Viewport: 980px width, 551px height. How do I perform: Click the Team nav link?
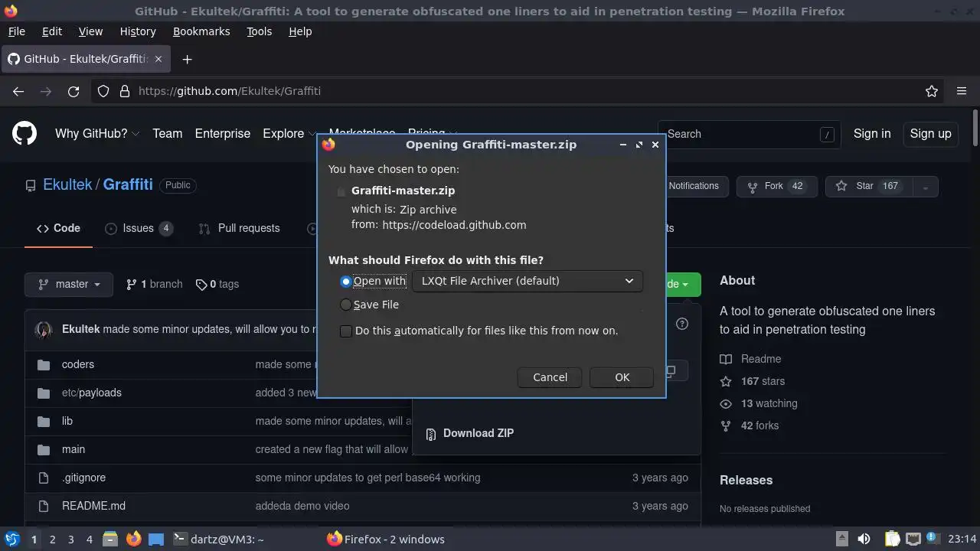click(167, 133)
